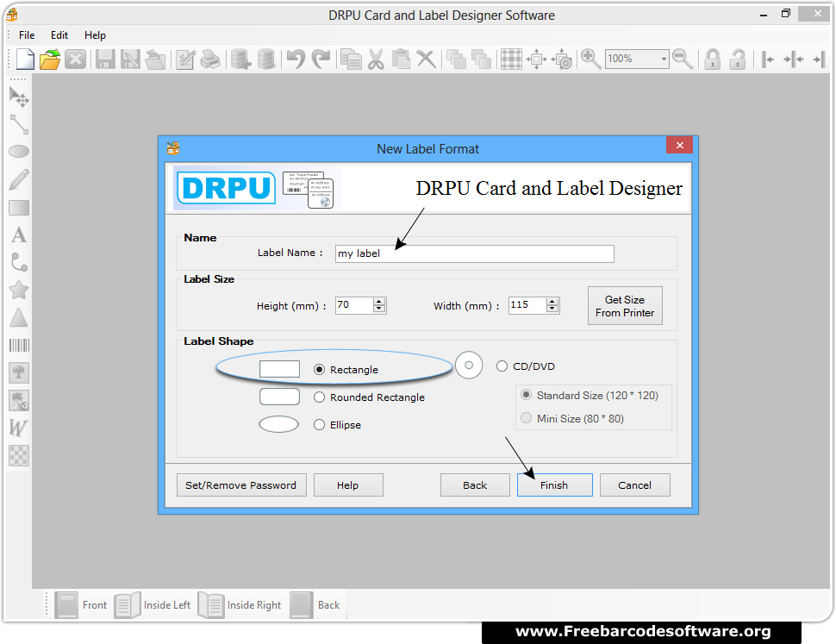Select the Rectangle label shape radio button
836x644 pixels.
click(320, 370)
